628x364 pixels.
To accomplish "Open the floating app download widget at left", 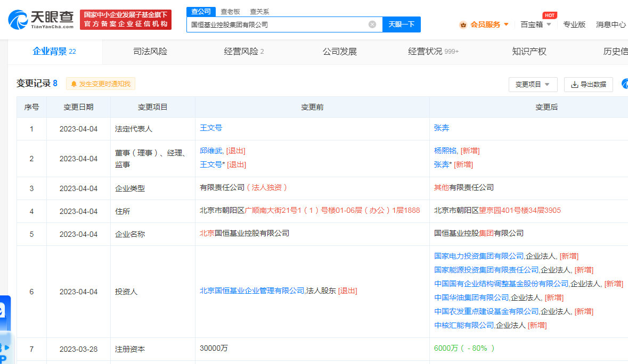I will coord(4,325).
